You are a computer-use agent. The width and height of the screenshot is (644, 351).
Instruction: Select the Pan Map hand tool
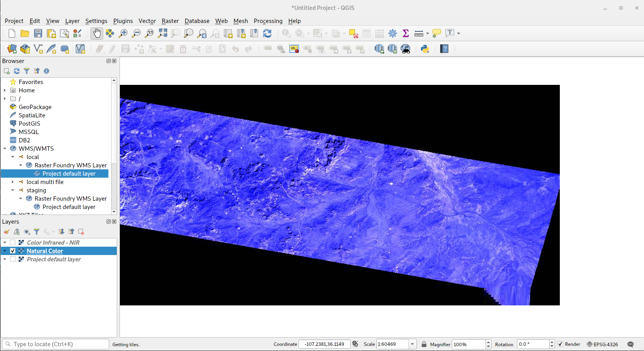97,33
